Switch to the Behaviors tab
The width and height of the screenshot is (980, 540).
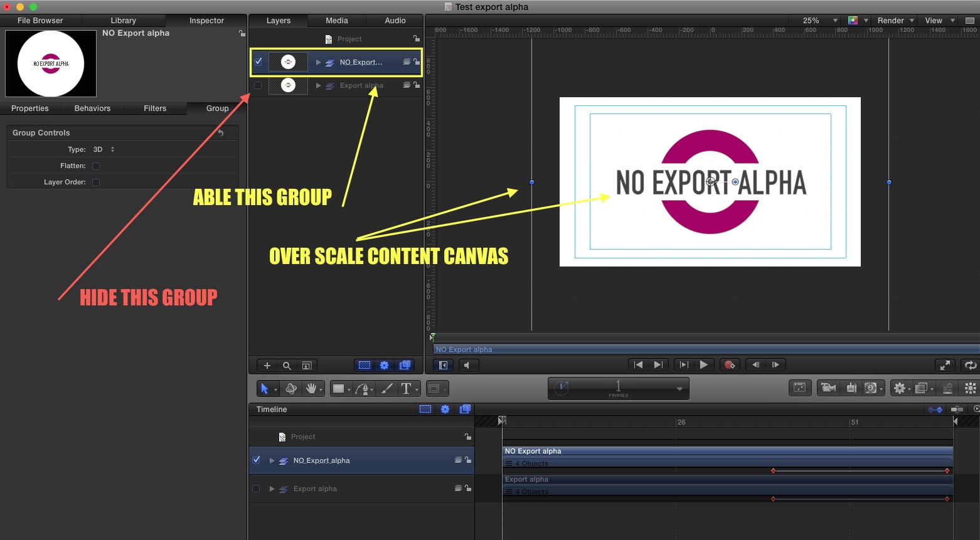tap(92, 109)
